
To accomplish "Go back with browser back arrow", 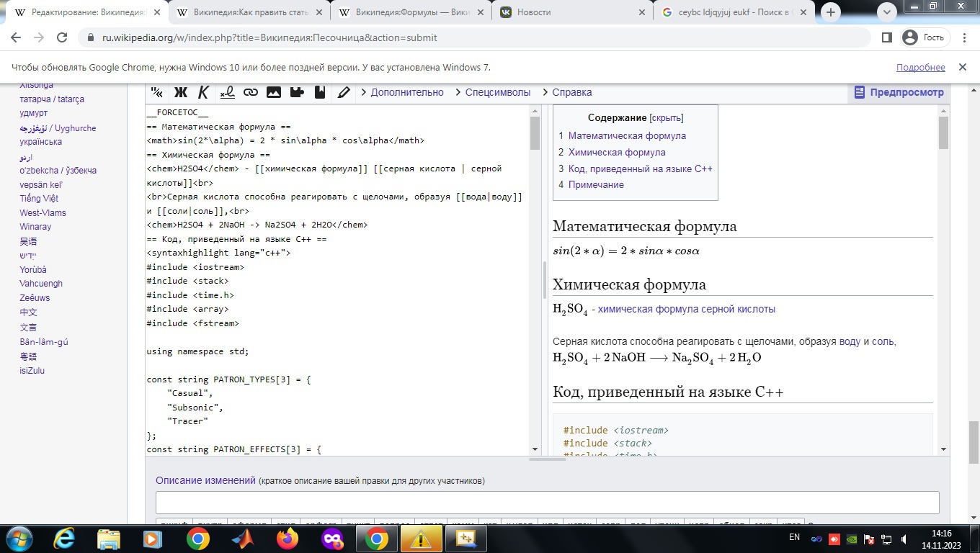I will tap(17, 37).
